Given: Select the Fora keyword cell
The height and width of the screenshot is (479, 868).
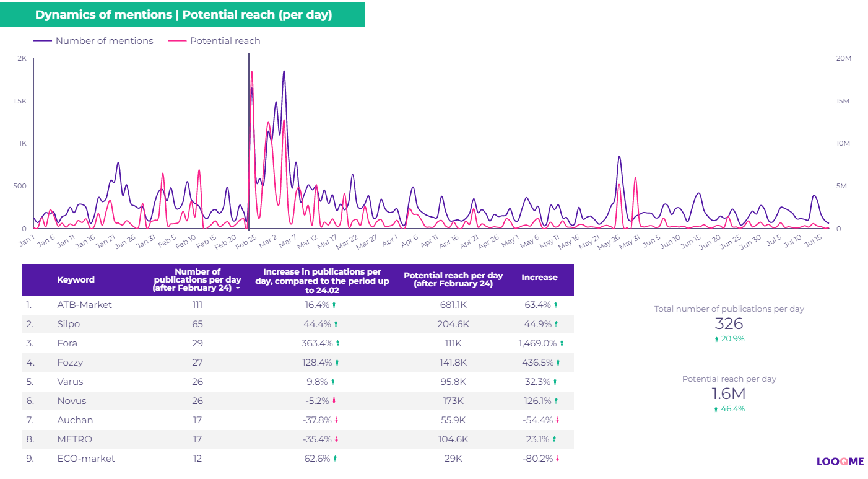Looking at the screenshot, I should click(x=67, y=343).
